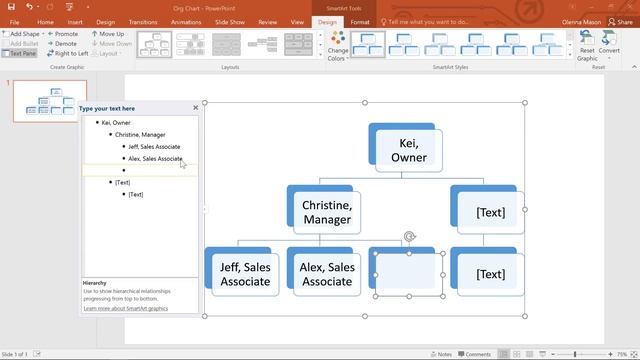This screenshot has height=360, width=640.
Task: Close the Type your text here pane
Action: coord(196,108)
